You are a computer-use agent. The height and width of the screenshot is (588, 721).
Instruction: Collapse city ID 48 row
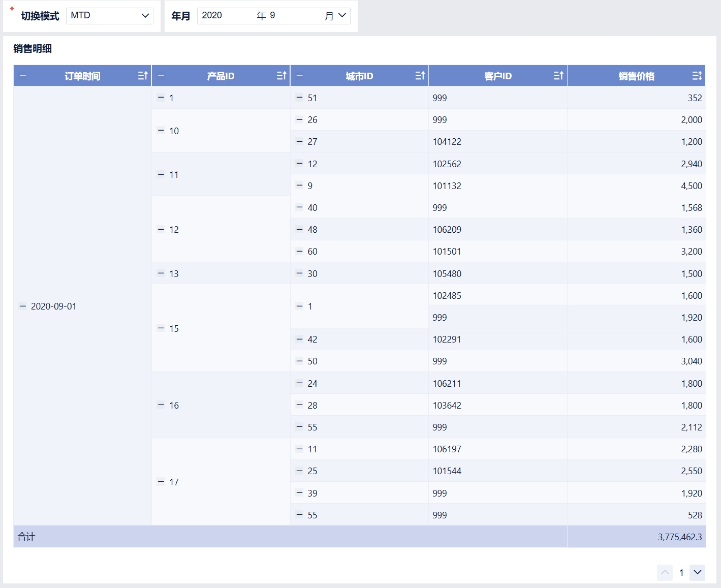(x=300, y=229)
